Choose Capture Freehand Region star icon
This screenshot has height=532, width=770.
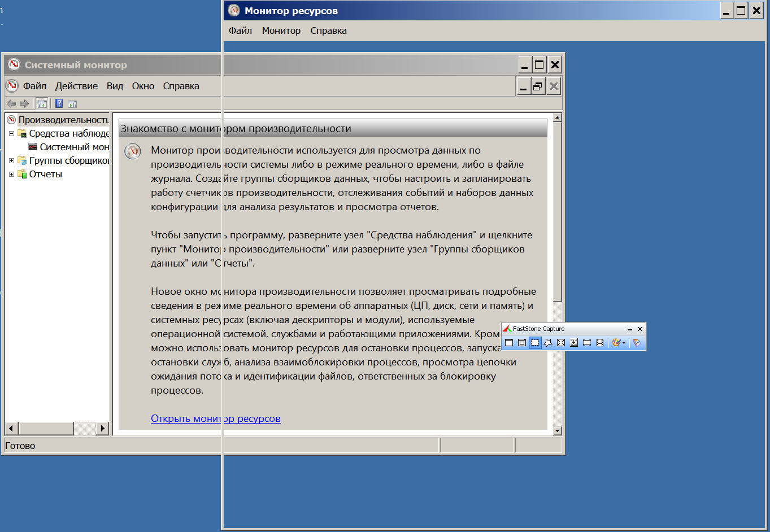pos(548,343)
